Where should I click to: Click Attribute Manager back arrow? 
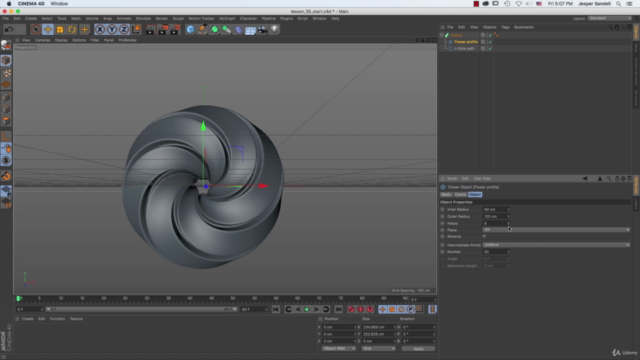[585, 178]
